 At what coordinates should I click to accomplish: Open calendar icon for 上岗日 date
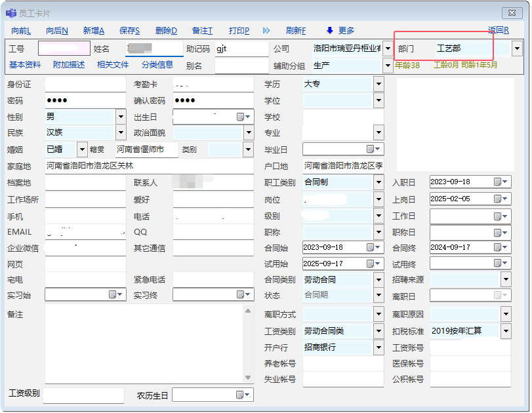tap(497, 199)
